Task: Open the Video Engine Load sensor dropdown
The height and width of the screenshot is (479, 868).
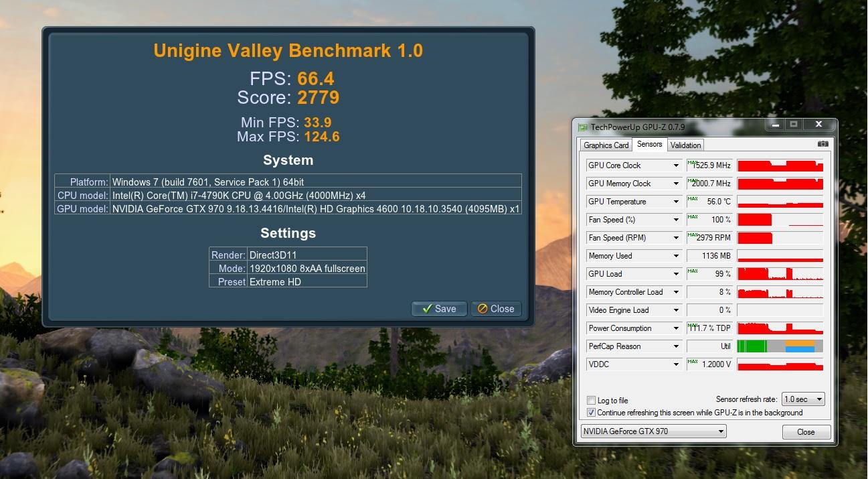Action: click(x=676, y=310)
